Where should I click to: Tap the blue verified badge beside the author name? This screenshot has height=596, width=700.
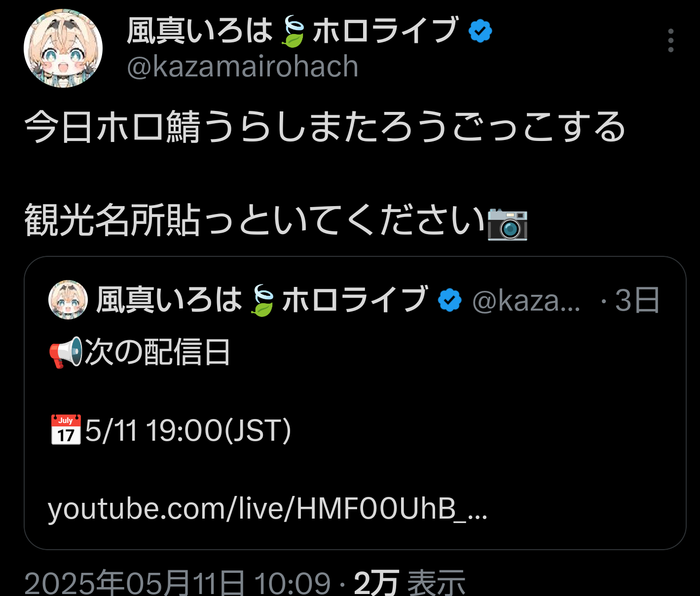click(480, 31)
